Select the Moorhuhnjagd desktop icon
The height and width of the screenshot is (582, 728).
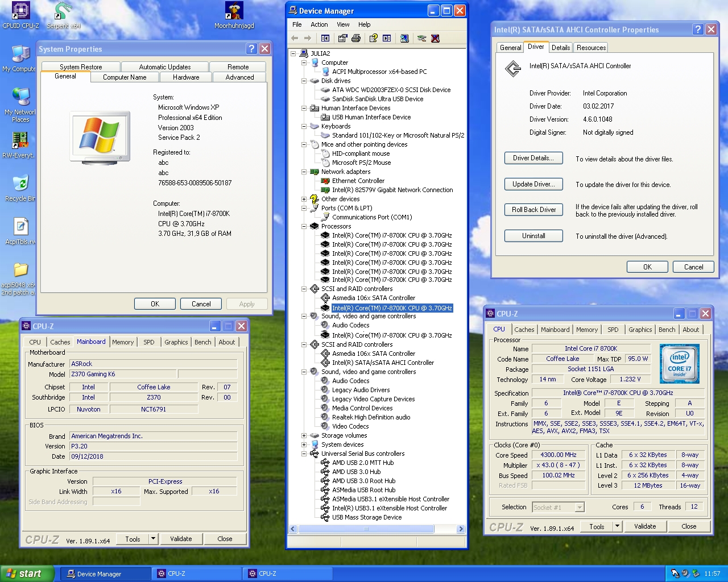[x=234, y=15]
